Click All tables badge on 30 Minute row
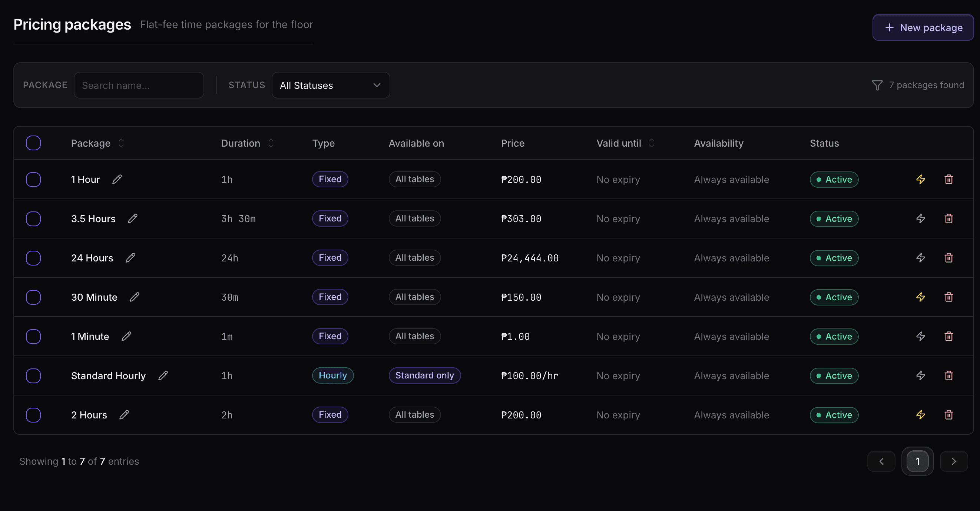This screenshot has width=980, height=511. pos(415,297)
